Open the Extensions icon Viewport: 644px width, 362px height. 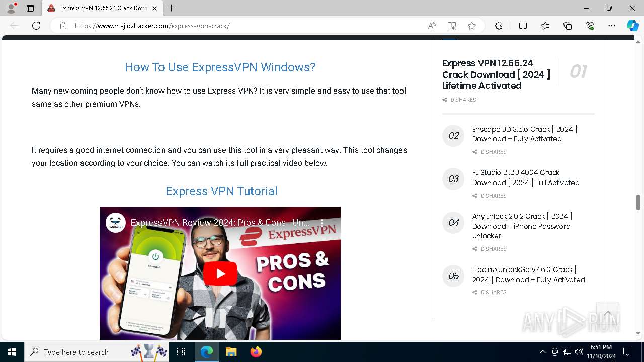(499, 26)
